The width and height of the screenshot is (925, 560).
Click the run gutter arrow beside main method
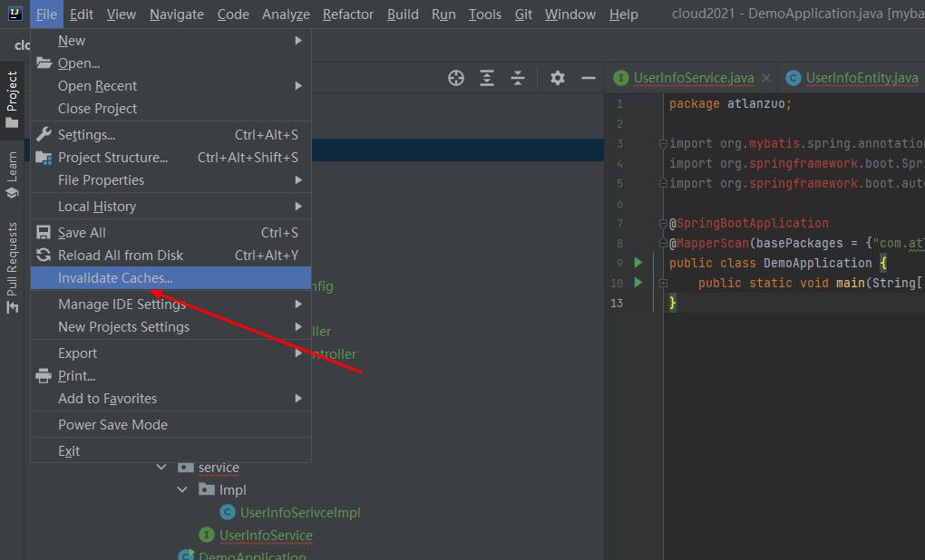click(x=638, y=283)
